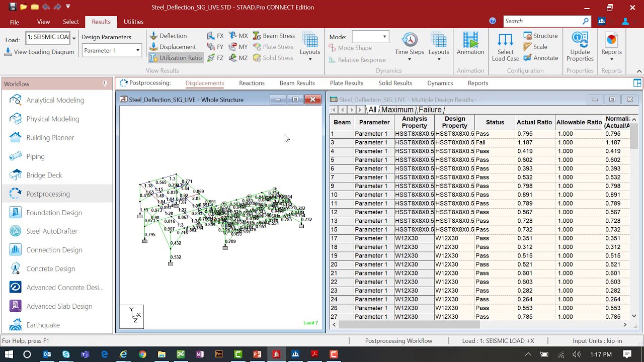Open the Beam Results tab

(x=297, y=83)
